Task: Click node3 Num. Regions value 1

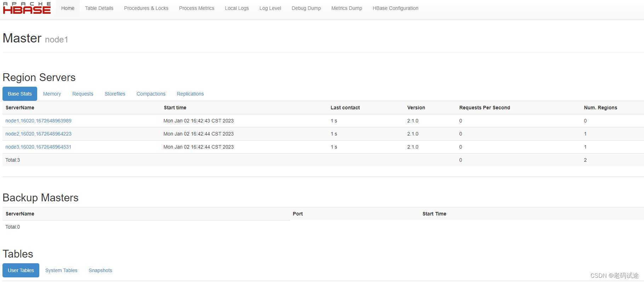Action: tap(585, 147)
